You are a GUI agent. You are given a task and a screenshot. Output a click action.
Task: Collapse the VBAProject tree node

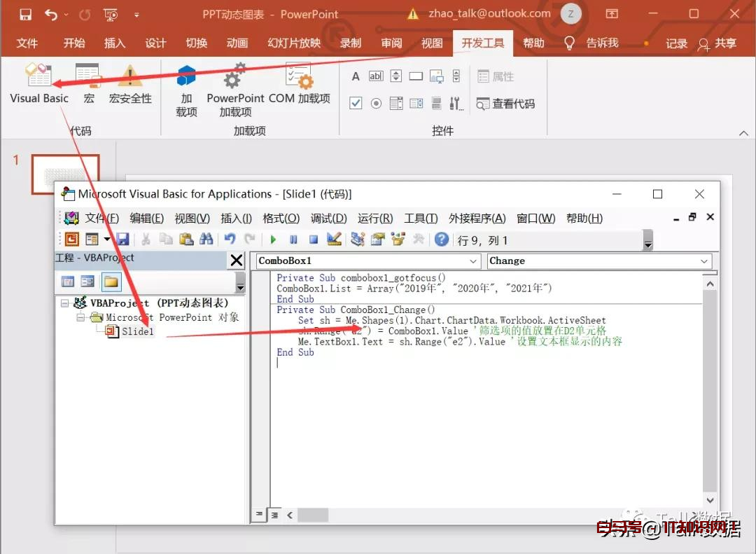[x=65, y=303]
